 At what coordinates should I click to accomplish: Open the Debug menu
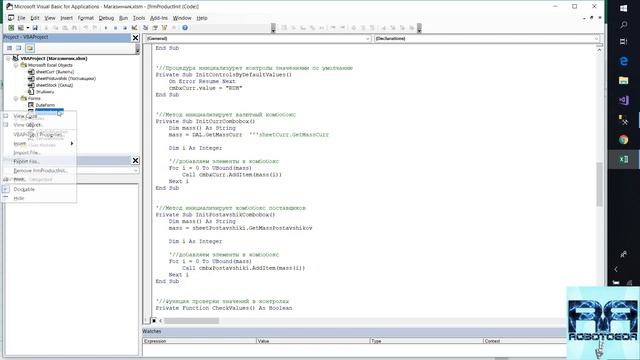coord(106,18)
